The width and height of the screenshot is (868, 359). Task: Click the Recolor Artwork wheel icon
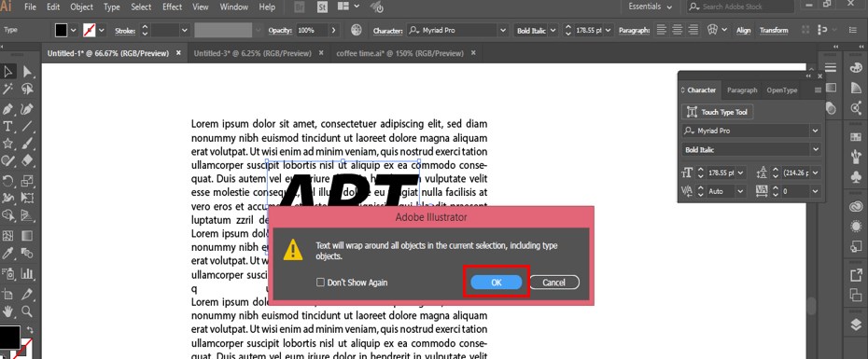(357, 30)
